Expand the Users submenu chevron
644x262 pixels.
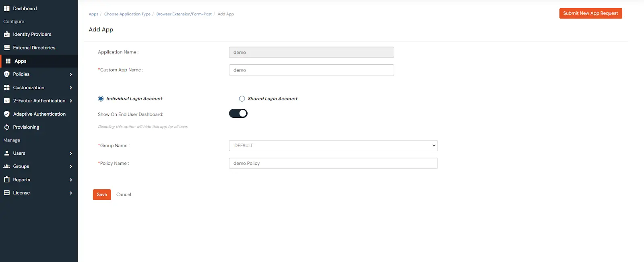click(71, 154)
